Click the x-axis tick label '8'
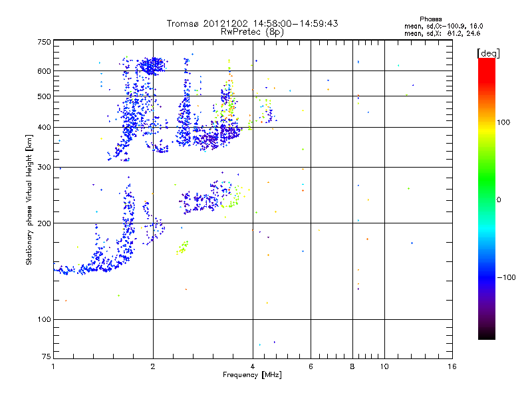Screen dimensions: 532x399 pos(352,366)
